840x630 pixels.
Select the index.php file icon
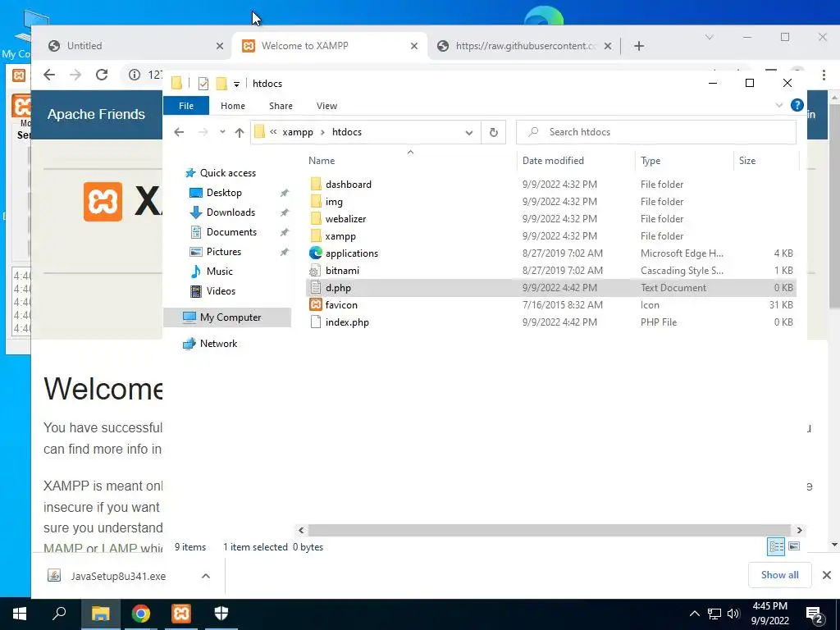click(316, 322)
